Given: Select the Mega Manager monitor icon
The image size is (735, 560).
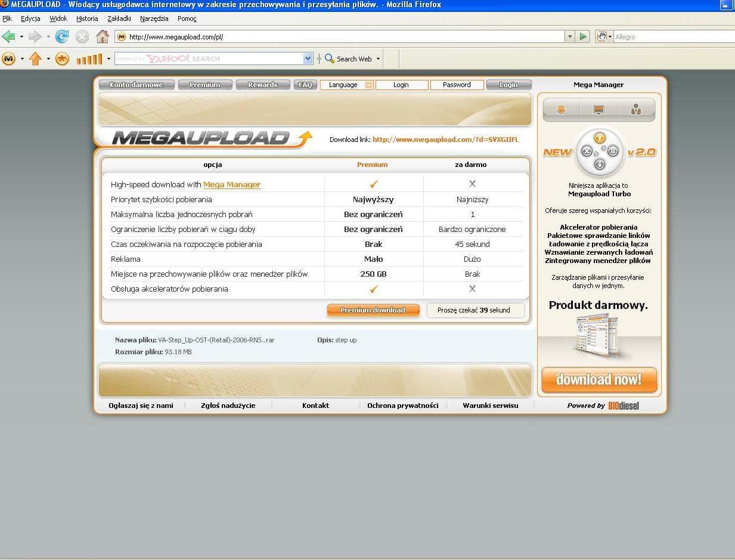Looking at the screenshot, I should 598,110.
